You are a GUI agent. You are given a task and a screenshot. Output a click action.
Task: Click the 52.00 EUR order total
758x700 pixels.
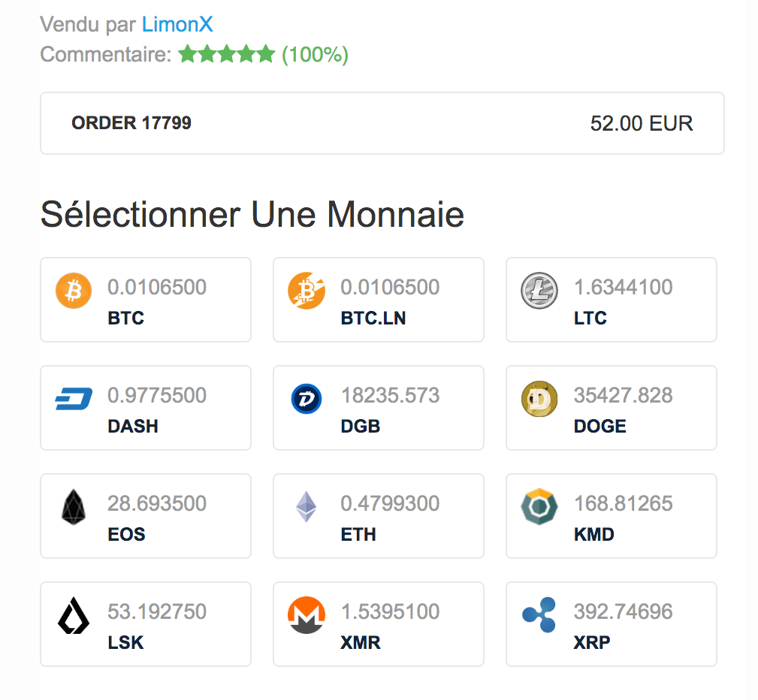pyautogui.click(x=642, y=123)
